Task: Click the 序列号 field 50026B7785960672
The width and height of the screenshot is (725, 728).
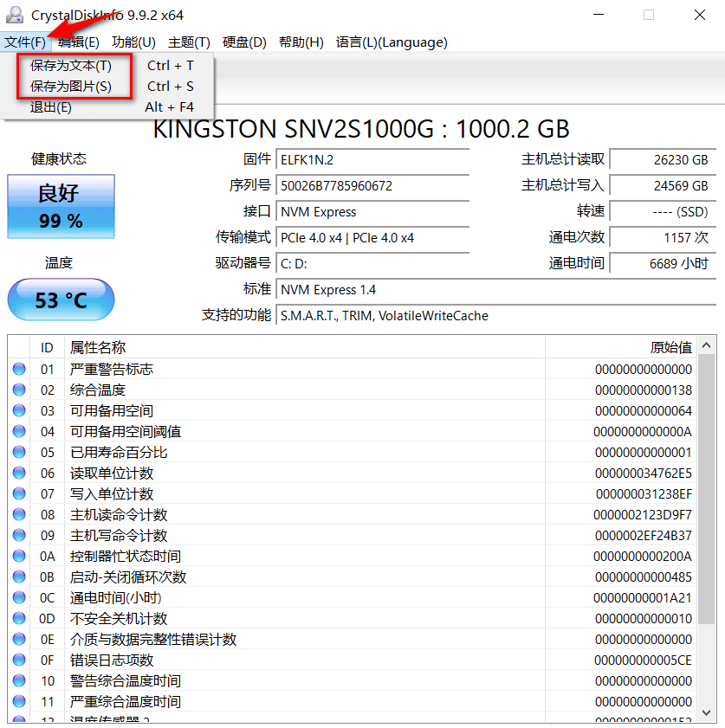Action: (x=372, y=186)
